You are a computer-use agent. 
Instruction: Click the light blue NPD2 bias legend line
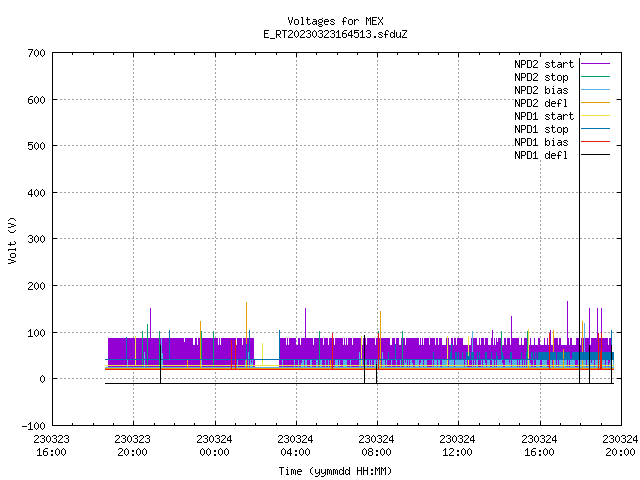596,90
